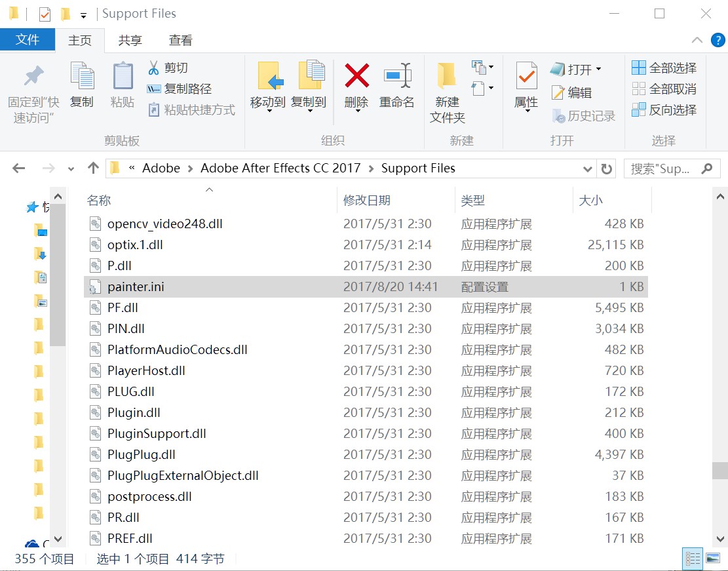Switch to details view in status bar
This screenshot has height=571, width=728.
(x=693, y=559)
